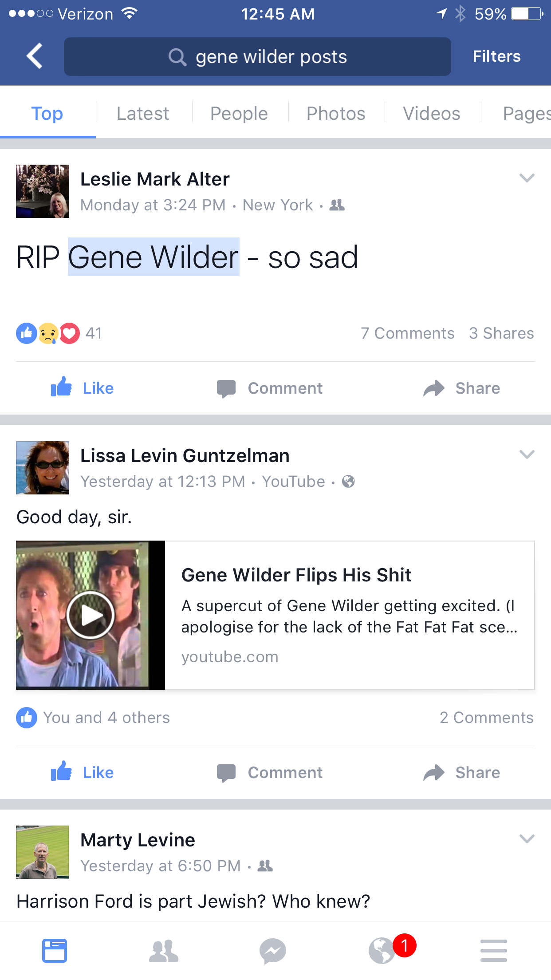Tap the back arrow icon
551x980 pixels.
pos(35,56)
